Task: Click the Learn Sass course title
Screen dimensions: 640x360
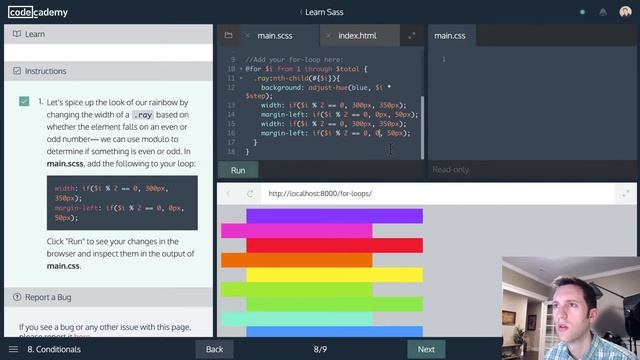Action: point(324,12)
